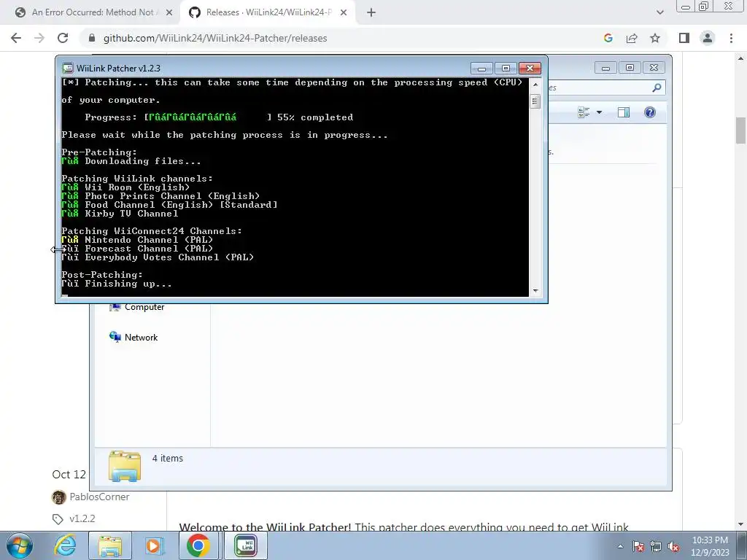747x560 pixels.
Task: Click the Google icon in address bar
Action: pos(608,38)
